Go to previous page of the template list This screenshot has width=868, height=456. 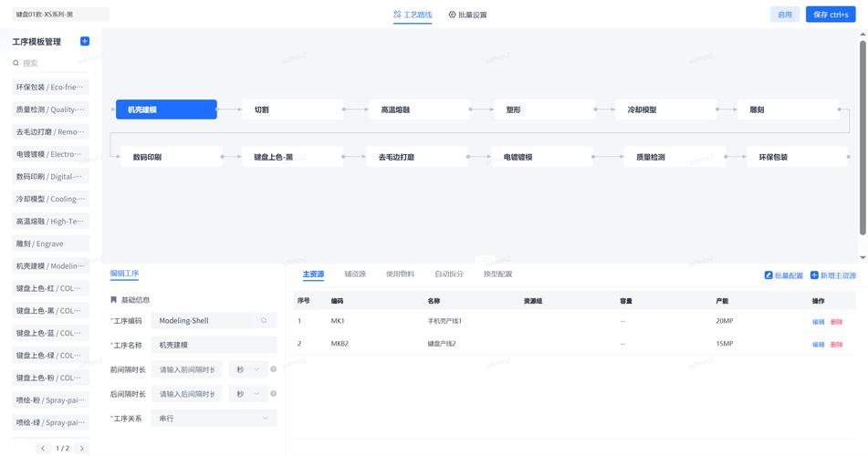(43, 448)
